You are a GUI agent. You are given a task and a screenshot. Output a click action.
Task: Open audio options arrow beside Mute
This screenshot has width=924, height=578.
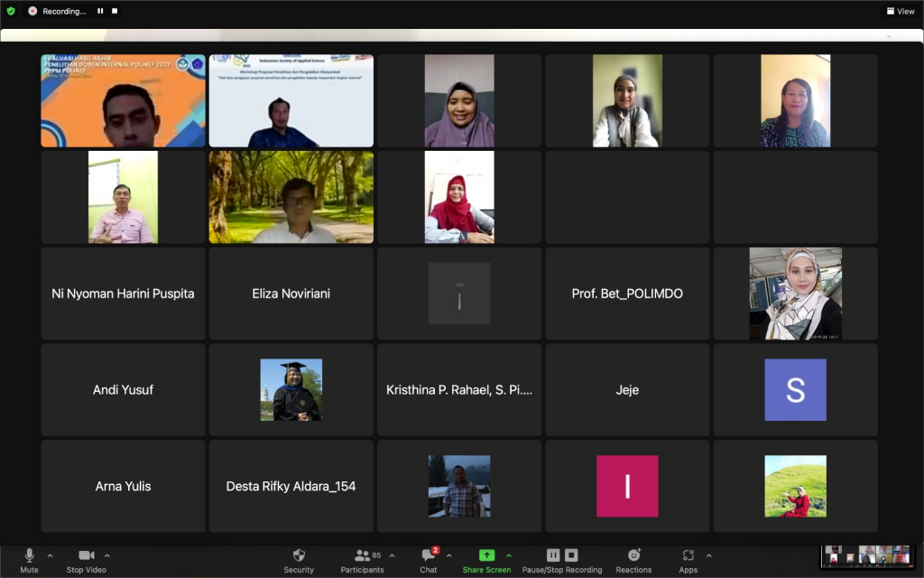51,555
